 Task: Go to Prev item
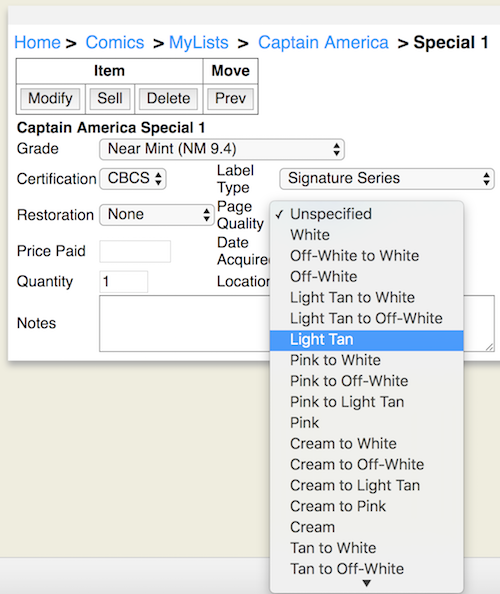point(230,99)
